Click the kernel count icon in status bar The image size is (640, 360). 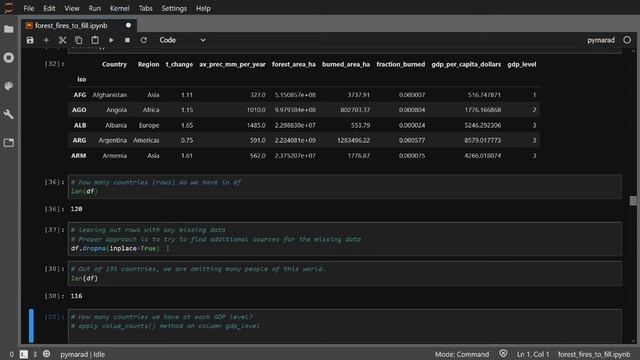point(47,354)
